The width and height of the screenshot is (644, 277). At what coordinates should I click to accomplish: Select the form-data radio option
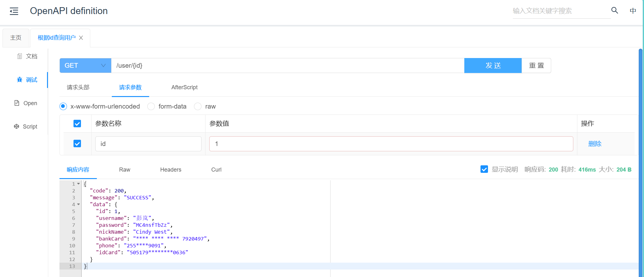151,106
